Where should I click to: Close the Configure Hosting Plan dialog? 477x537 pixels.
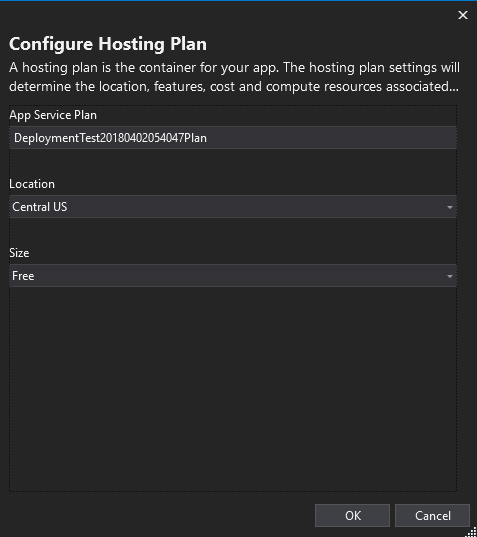coord(463,15)
